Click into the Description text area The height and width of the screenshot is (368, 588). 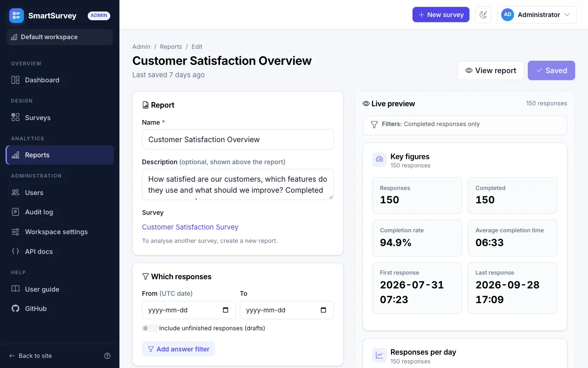pos(238,184)
